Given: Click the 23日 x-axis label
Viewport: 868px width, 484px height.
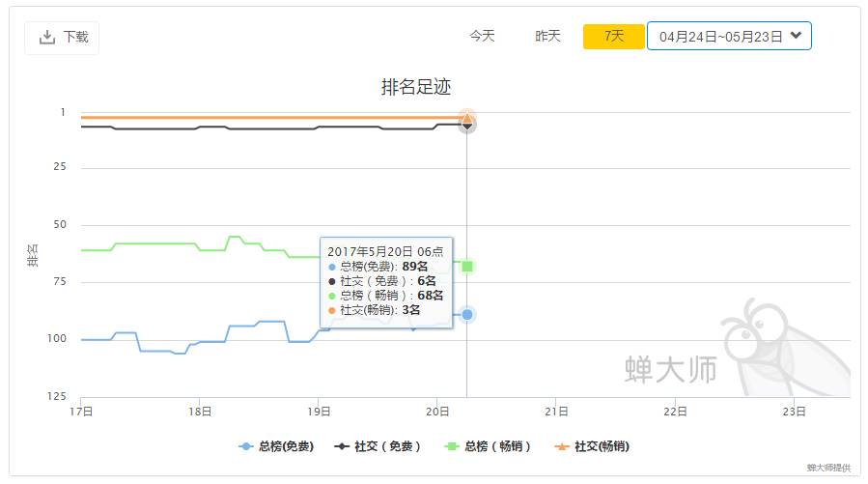Looking at the screenshot, I should tap(794, 412).
